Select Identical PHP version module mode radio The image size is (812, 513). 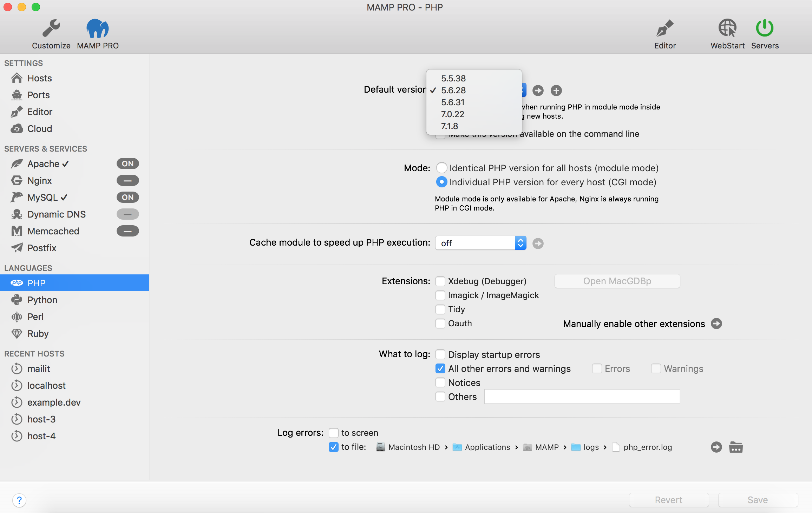[441, 168]
